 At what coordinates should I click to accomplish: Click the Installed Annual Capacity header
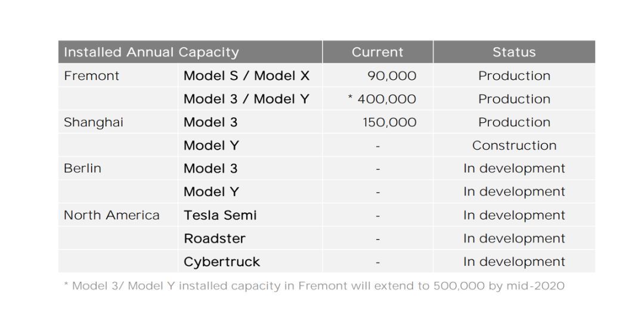point(151,52)
